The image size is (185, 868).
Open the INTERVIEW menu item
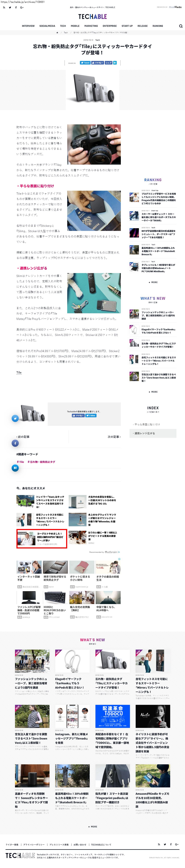tap(28, 26)
